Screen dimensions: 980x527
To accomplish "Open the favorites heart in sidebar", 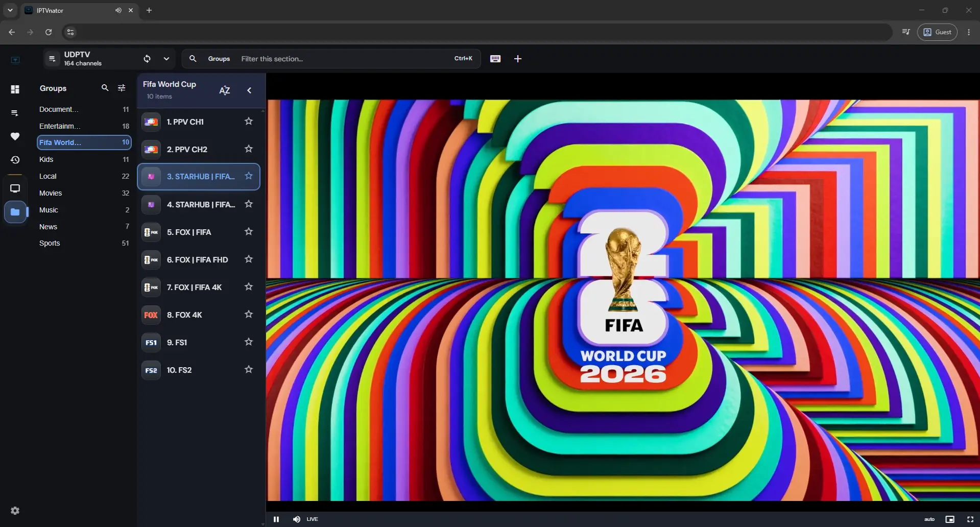I will coord(15,136).
